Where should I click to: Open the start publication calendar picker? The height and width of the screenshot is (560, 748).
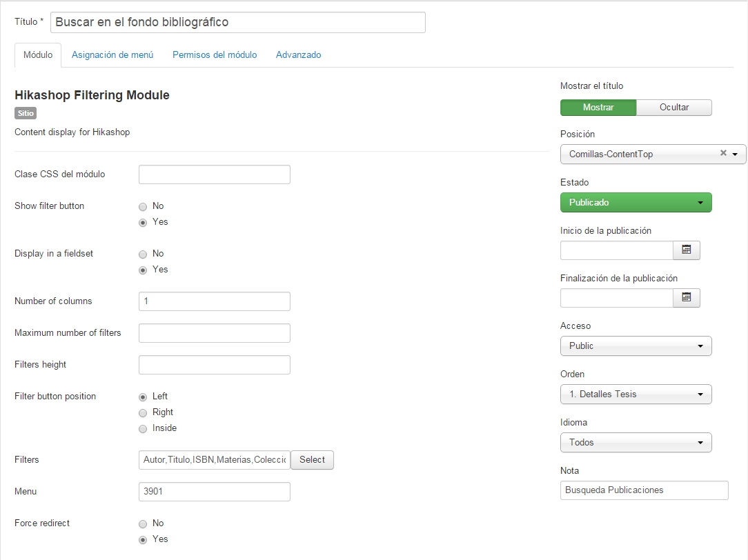point(687,250)
